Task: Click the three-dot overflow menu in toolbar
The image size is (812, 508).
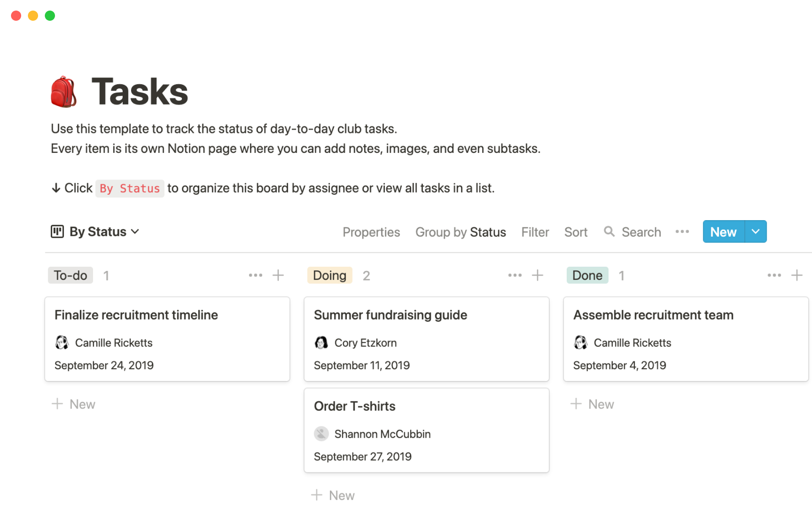Action: [682, 231]
